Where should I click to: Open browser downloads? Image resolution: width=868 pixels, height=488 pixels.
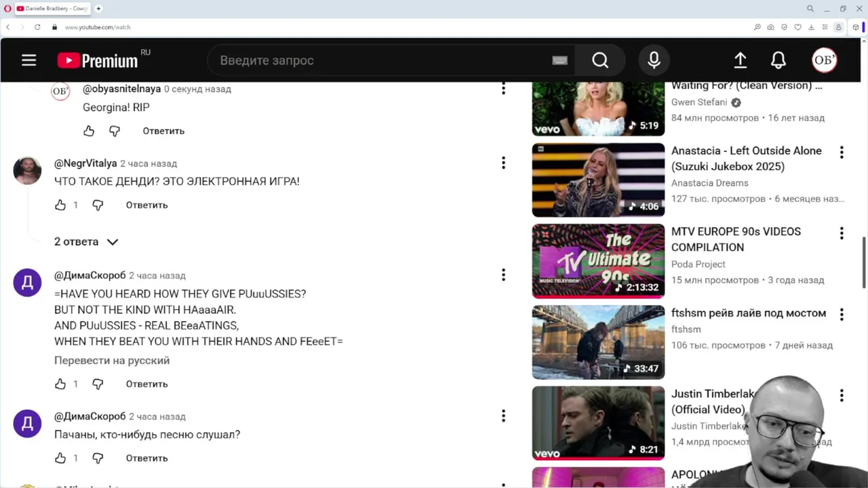point(811,27)
